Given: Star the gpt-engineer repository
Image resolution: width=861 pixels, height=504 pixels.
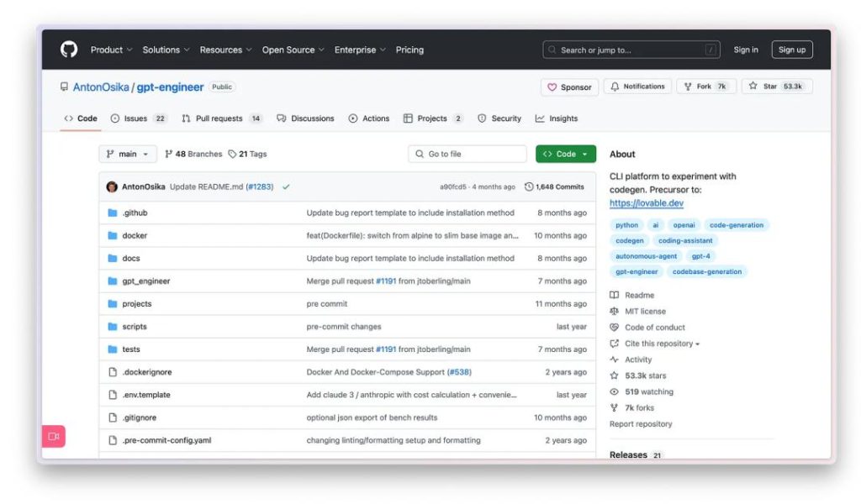Looking at the screenshot, I should pos(775,87).
